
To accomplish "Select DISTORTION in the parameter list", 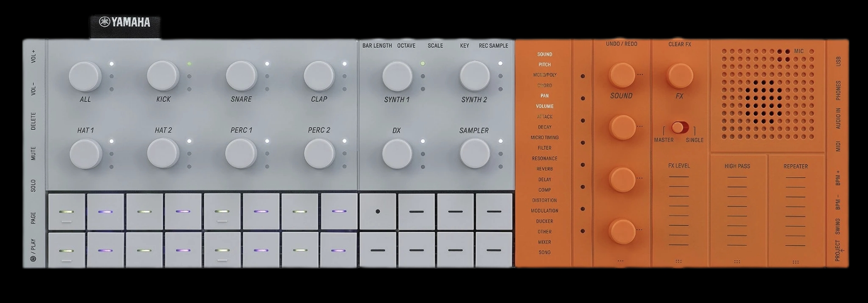I will point(545,200).
